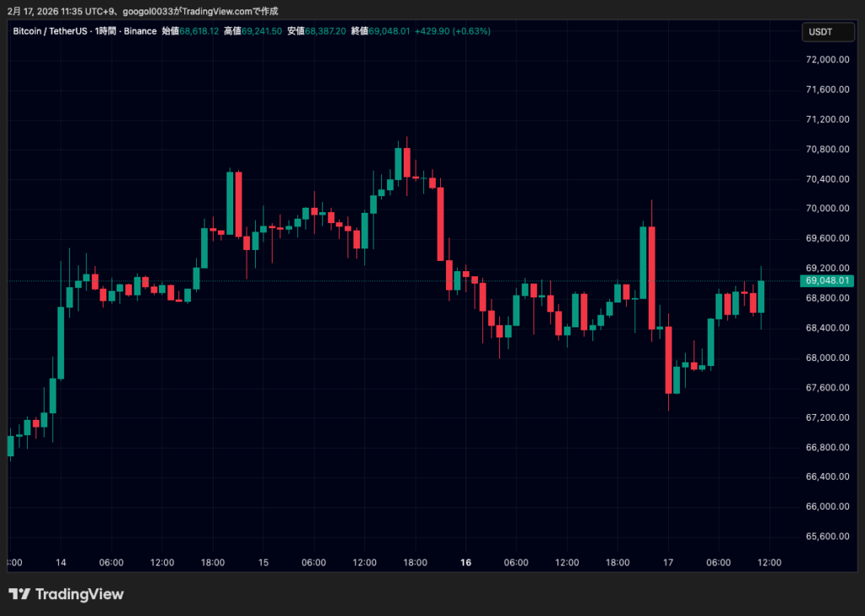Click the 70,000.00 price axis label
Image resolution: width=865 pixels, height=616 pixels.
click(x=827, y=209)
